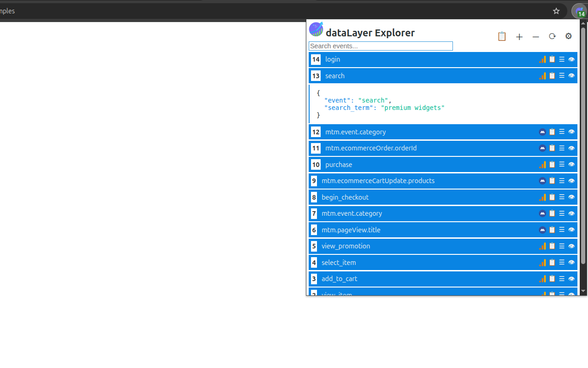Toggle eye visibility on purchase row
Screen dimensions: 588x368
(x=571, y=165)
